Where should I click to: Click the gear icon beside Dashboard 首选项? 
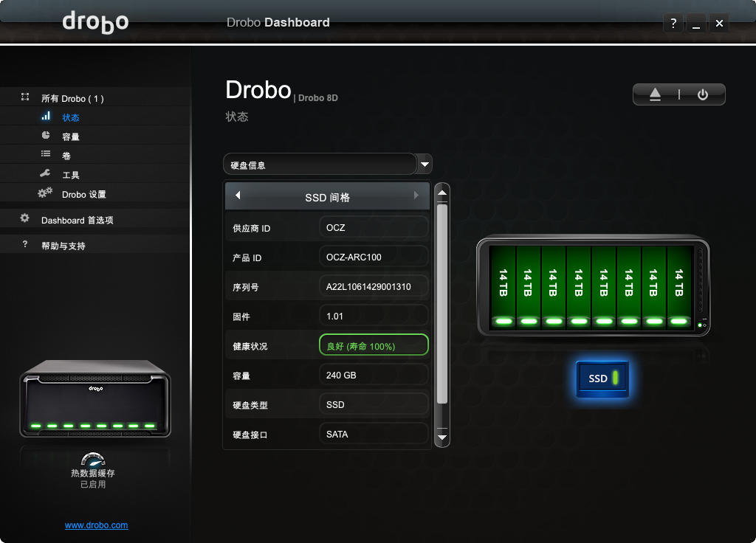(24, 218)
